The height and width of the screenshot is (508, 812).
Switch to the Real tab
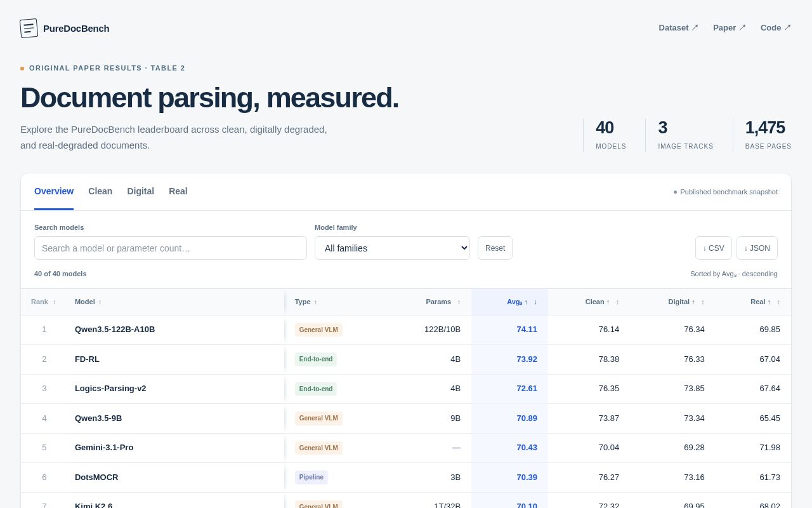[178, 191]
